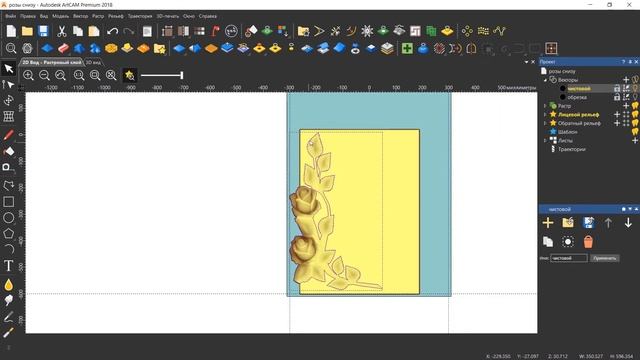Select the red Pencil paint tool
Image resolution: width=640 pixels, height=360 pixels.
click(x=8, y=135)
